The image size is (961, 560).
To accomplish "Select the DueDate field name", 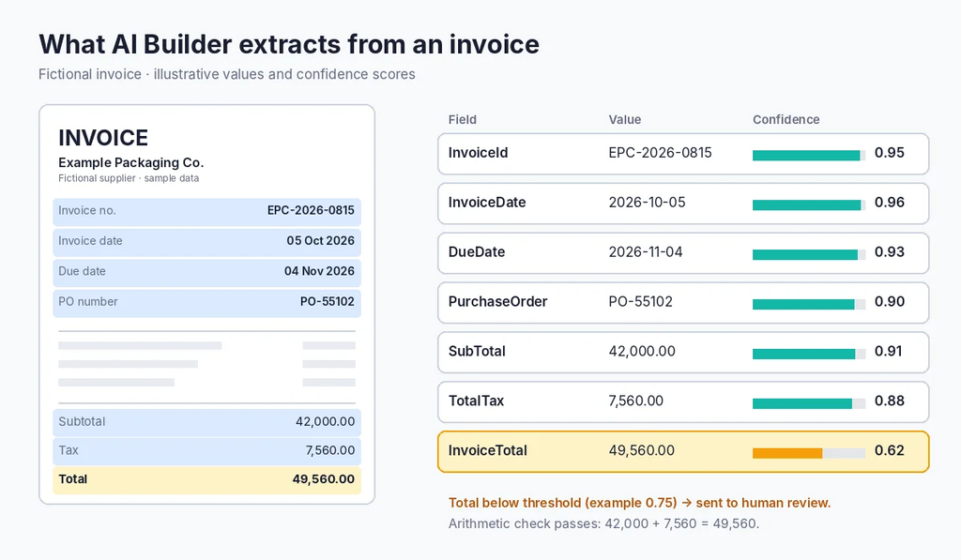I will (476, 251).
